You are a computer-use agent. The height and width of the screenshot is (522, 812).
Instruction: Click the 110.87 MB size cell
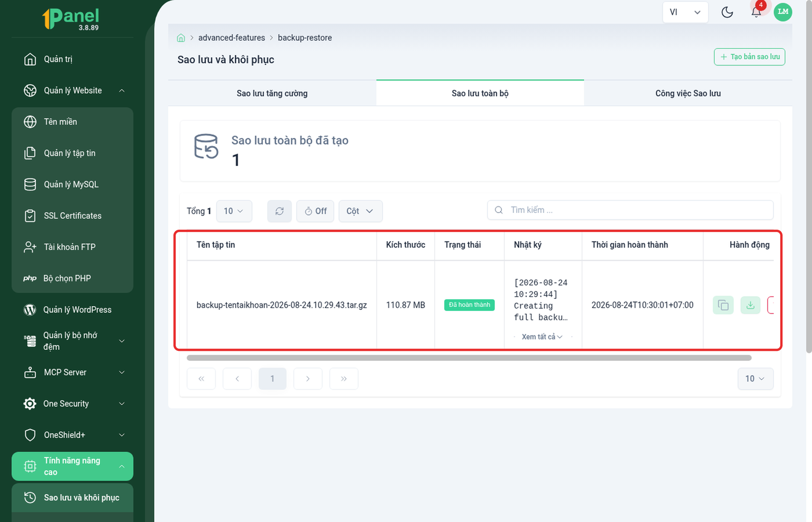click(405, 305)
